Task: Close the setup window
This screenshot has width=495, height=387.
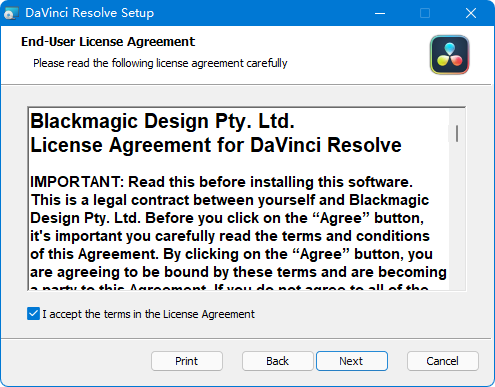Action: (x=471, y=13)
